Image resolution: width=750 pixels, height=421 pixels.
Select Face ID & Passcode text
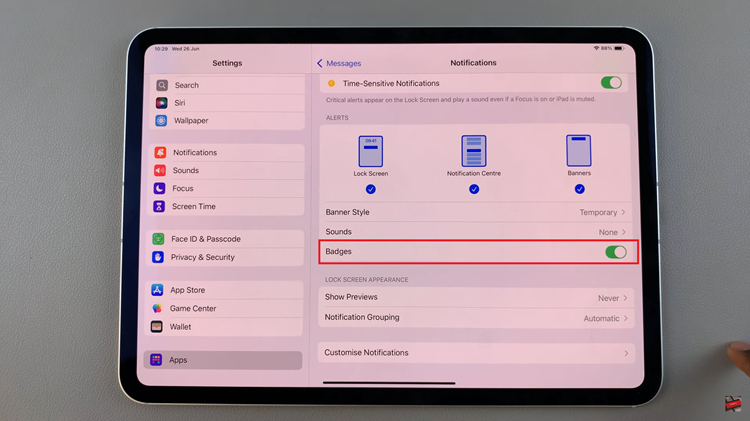206,239
